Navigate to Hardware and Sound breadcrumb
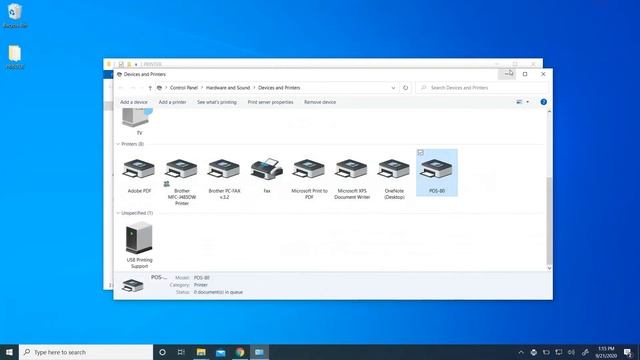 point(228,88)
